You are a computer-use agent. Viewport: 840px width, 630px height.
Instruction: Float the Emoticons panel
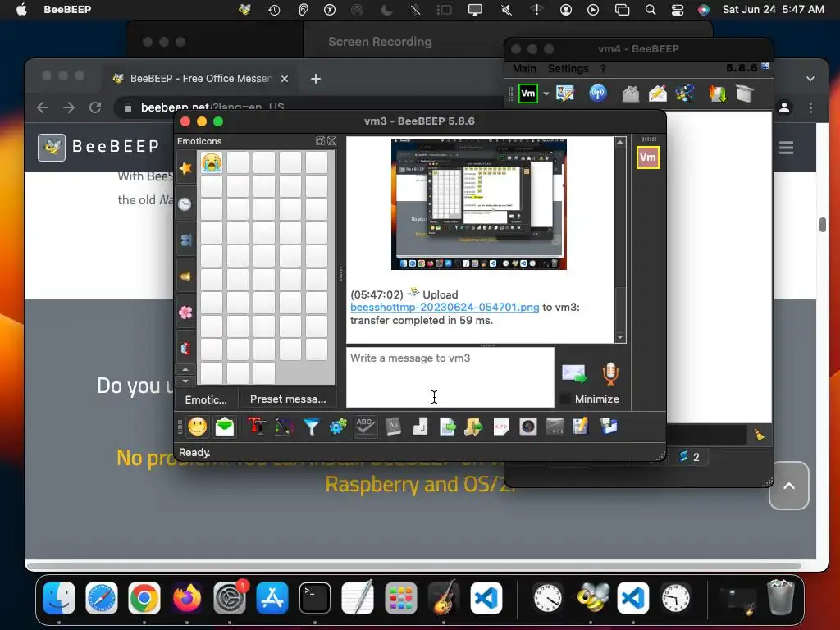(320, 141)
